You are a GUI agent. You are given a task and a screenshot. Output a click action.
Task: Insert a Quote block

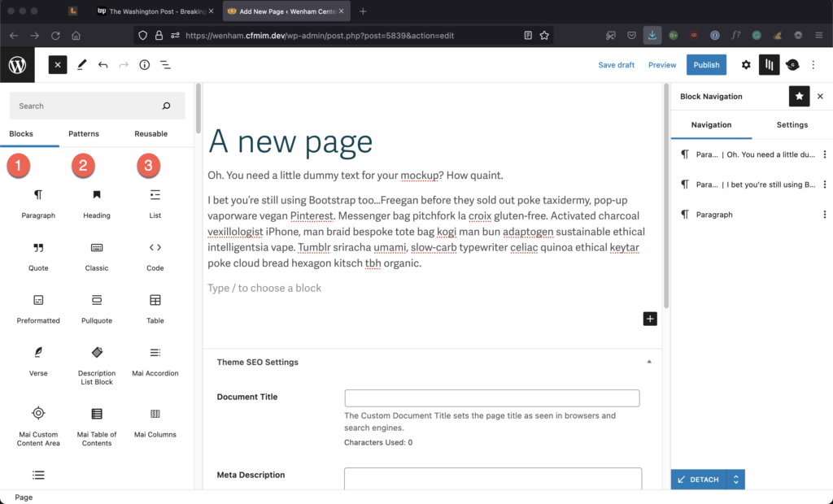[x=38, y=255]
